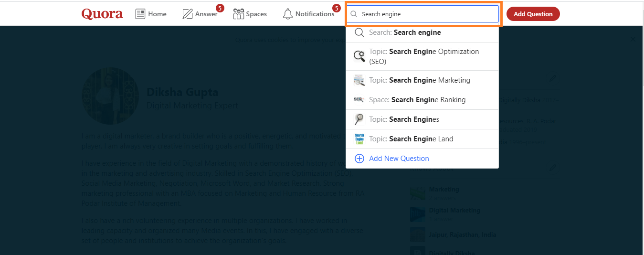Select Search: Search engine suggestion

coord(422,32)
